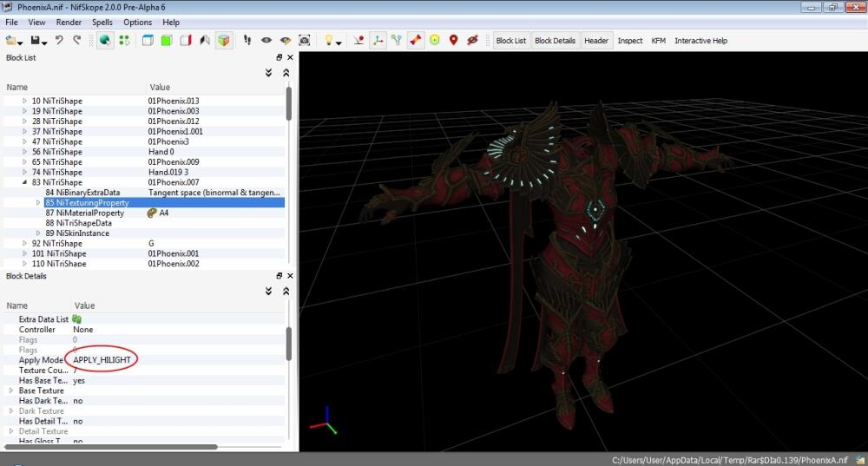This screenshot has height=466, width=868.
Task: Click the flip view icon
Action: click(x=205, y=41)
